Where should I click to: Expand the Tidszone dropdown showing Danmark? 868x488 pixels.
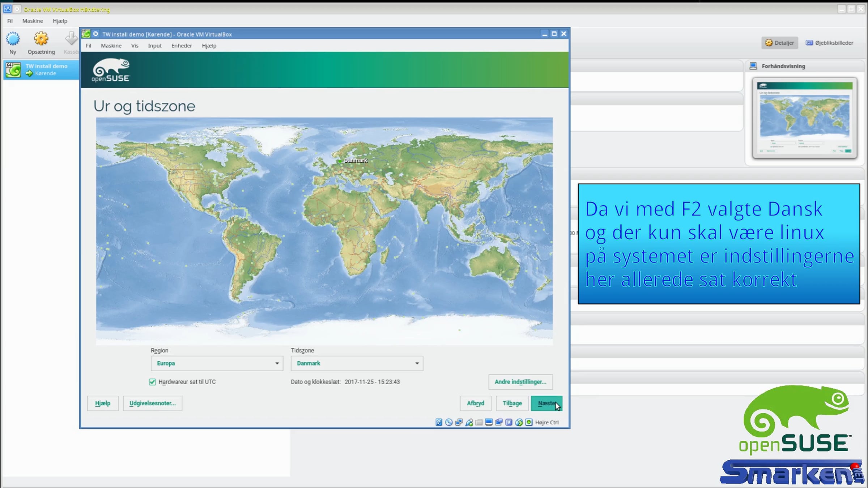click(x=357, y=363)
